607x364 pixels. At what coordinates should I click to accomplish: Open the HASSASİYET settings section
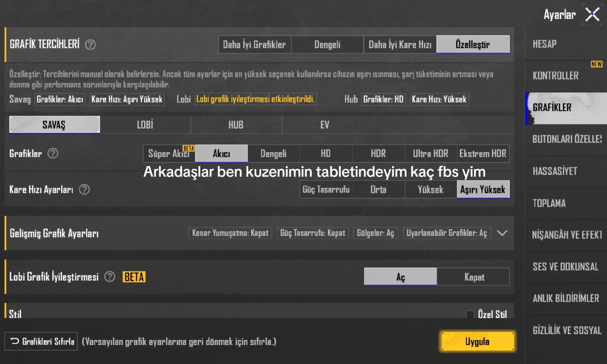[x=566, y=171]
